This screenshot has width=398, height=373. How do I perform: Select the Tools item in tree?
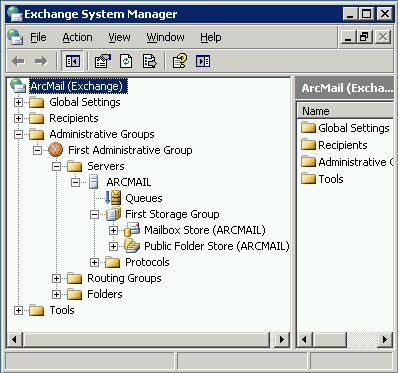click(x=62, y=310)
